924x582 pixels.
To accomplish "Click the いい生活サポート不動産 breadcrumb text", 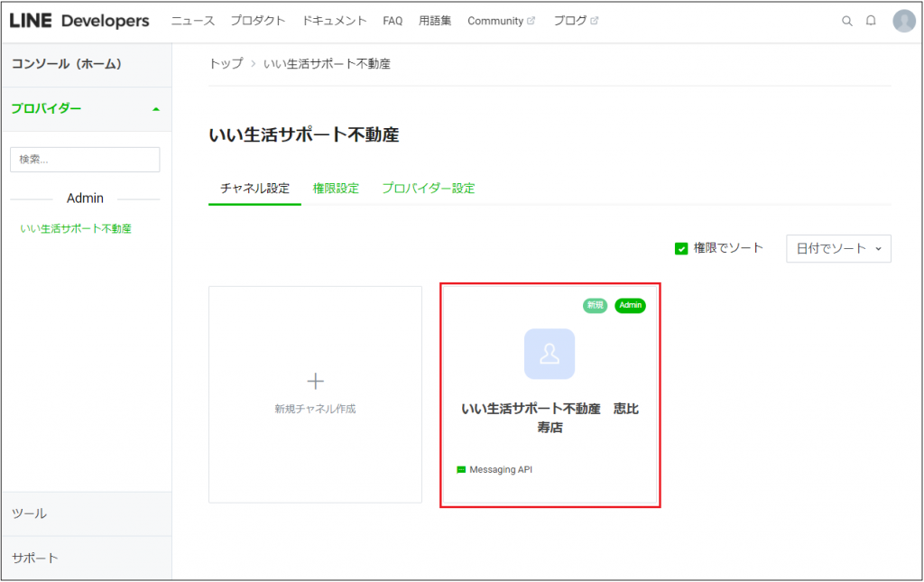I will [x=327, y=64].
